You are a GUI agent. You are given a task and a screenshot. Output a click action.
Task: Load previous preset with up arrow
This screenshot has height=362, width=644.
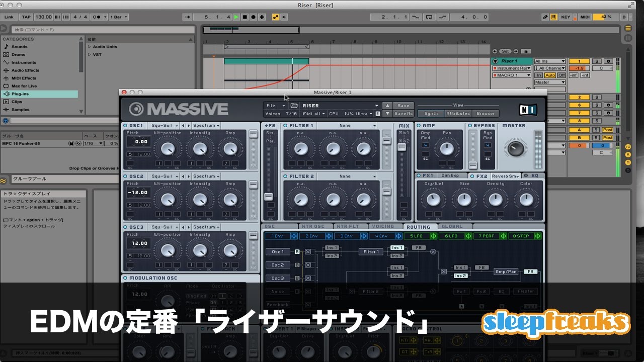386,106
